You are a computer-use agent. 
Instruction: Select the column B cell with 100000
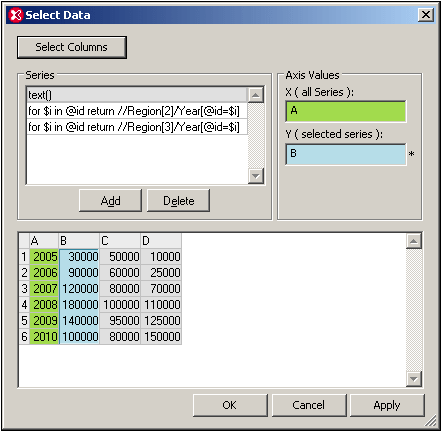(79, 337)
